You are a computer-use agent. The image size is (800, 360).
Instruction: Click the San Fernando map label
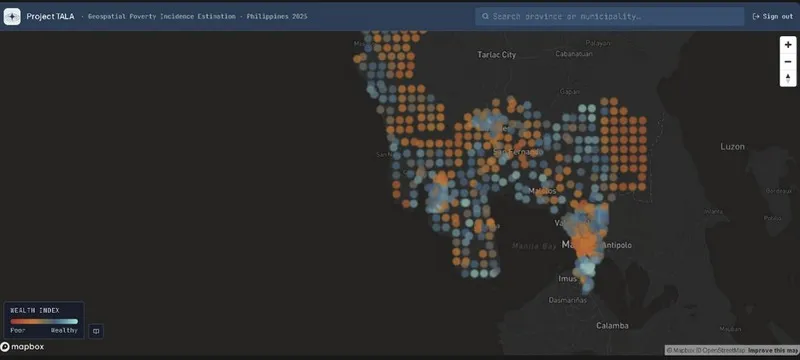[x=518, y=152]
